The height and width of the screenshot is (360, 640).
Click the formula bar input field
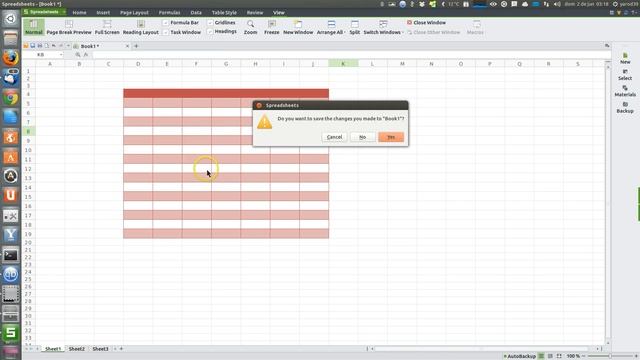[351, 54]
